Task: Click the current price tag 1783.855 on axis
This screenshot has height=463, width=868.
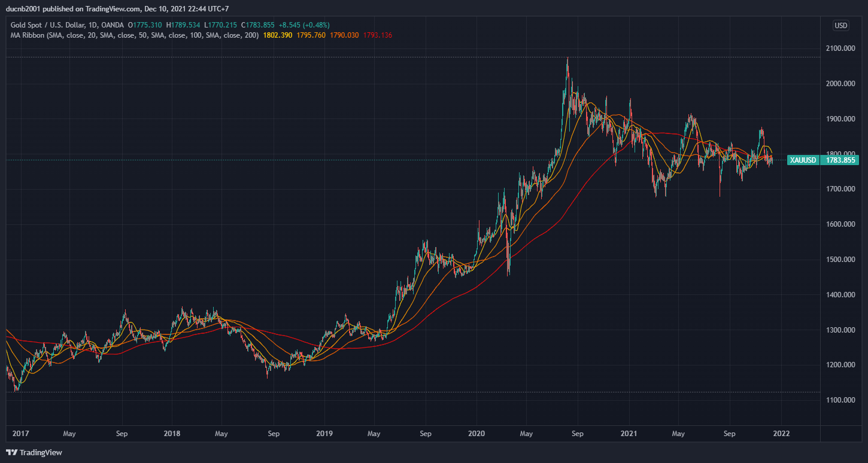Action: [x=840, y=160]
